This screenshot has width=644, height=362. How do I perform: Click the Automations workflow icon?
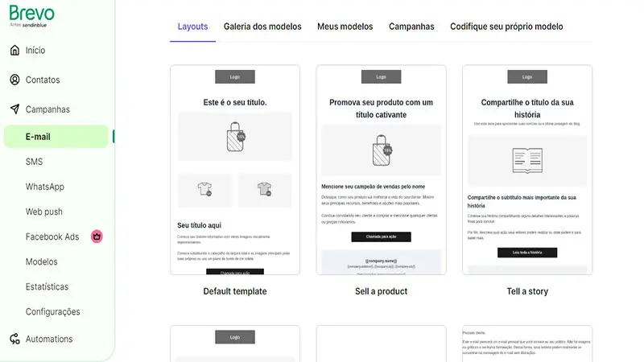click(x=14, y=339)
